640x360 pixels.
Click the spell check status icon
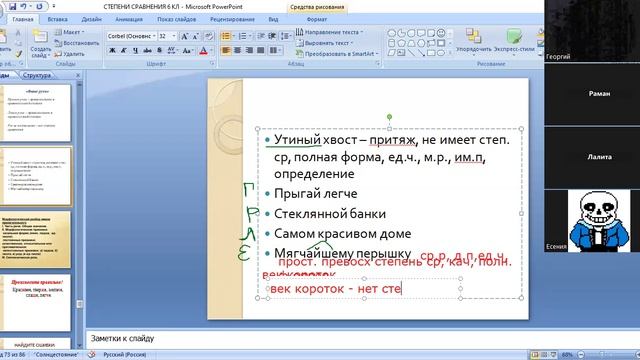point(91,355)
